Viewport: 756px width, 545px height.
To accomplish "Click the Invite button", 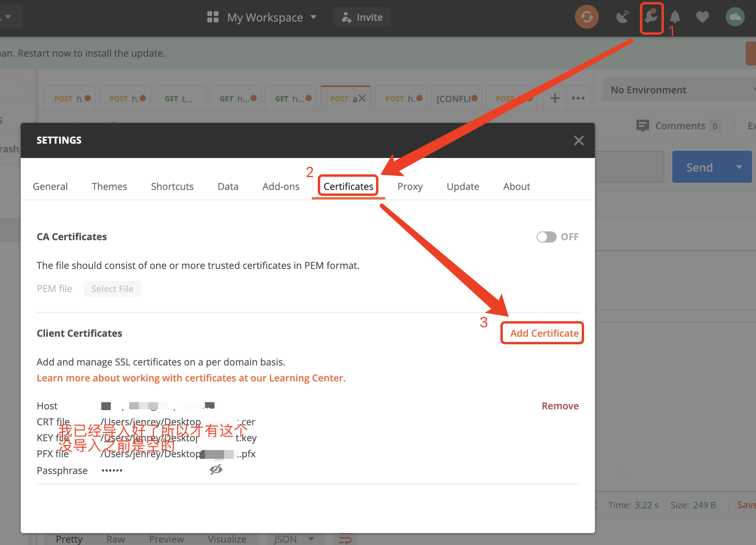I will tap(362, 17).
